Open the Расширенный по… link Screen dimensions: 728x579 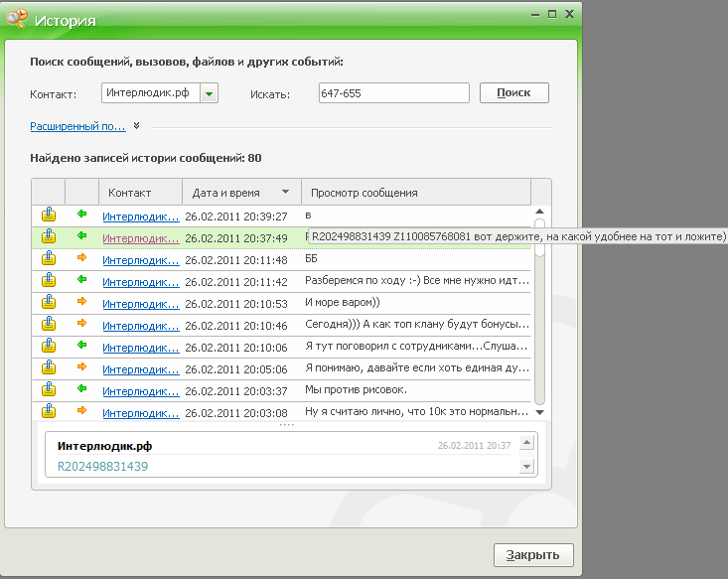pyautogui.click(x=77, y=126)
